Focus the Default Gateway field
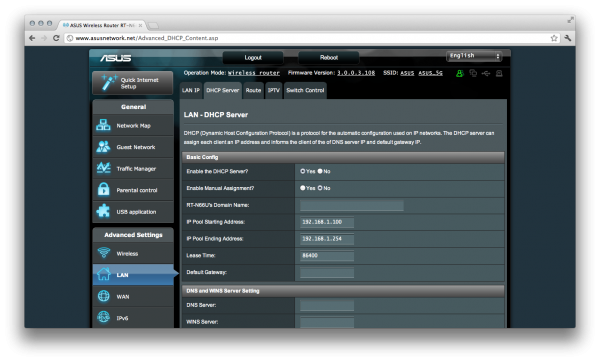600x362 pixels. point(327,272)
